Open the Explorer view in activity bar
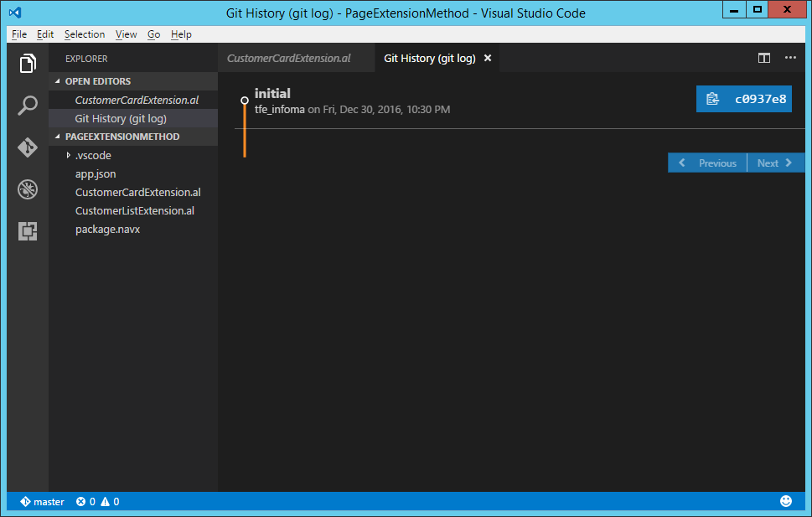The image size is (812, 517). click(x=28, y=64)
